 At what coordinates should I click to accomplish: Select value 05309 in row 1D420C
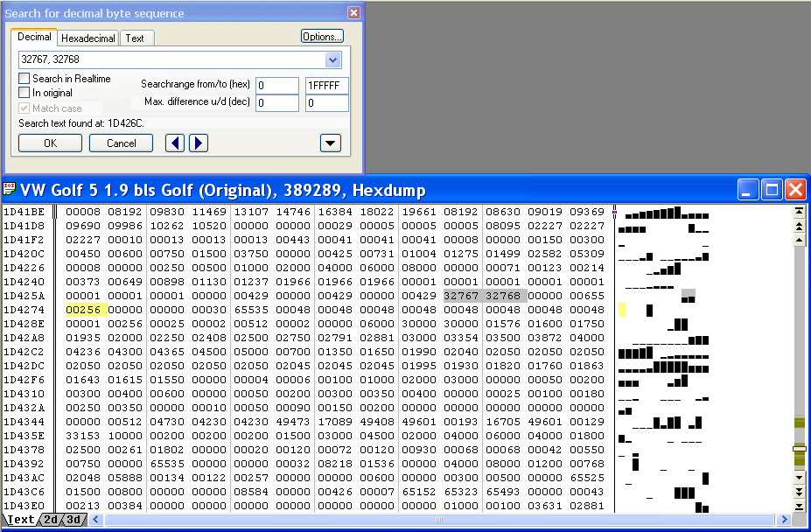[587, 254]
